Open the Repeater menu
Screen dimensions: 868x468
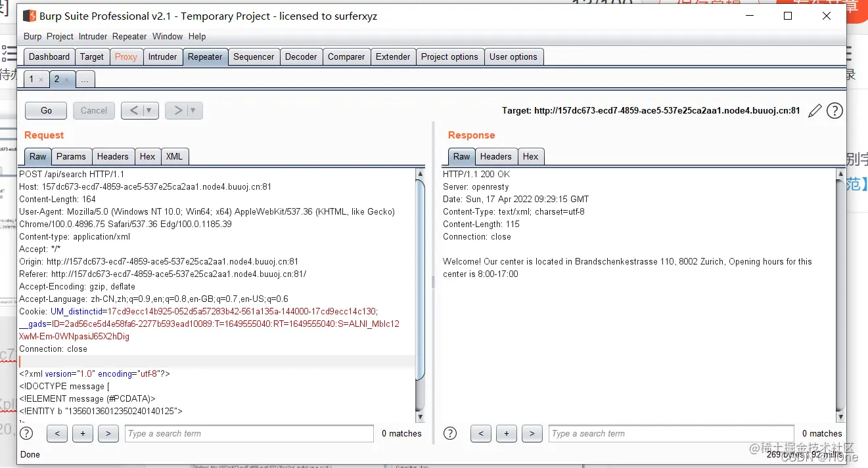coord(129,36)
